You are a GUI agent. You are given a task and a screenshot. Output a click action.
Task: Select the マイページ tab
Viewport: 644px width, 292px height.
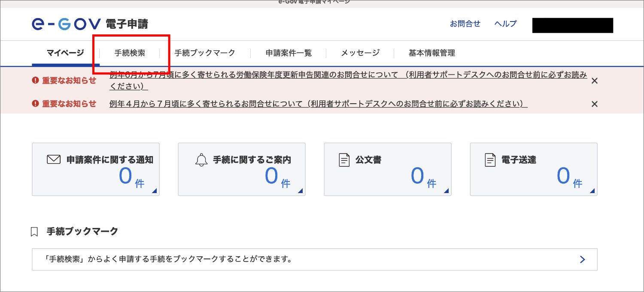click(65, 53)
